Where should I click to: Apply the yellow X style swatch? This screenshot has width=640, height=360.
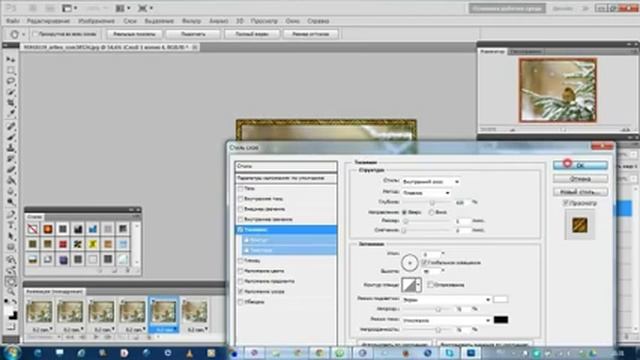(93, 244)
